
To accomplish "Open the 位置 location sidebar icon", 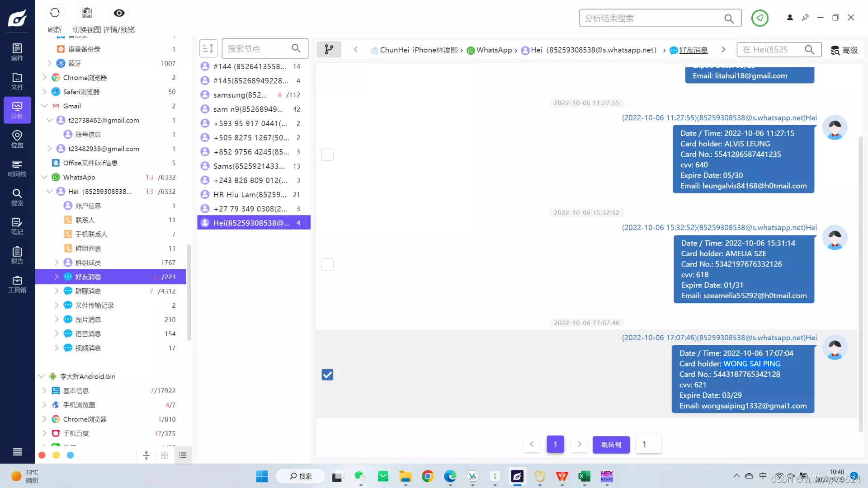I will pos(17,139).
